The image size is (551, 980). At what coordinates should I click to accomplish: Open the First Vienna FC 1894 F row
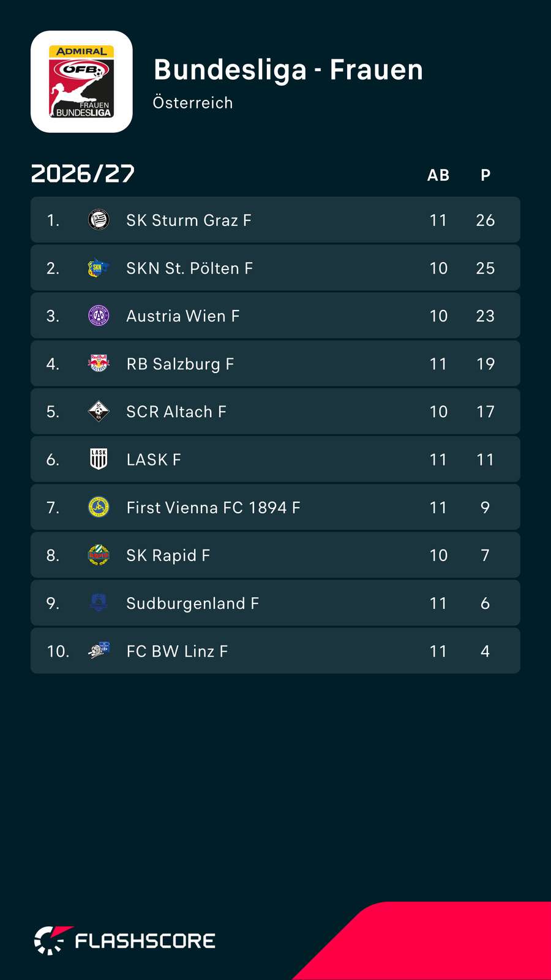pos(275,507)
